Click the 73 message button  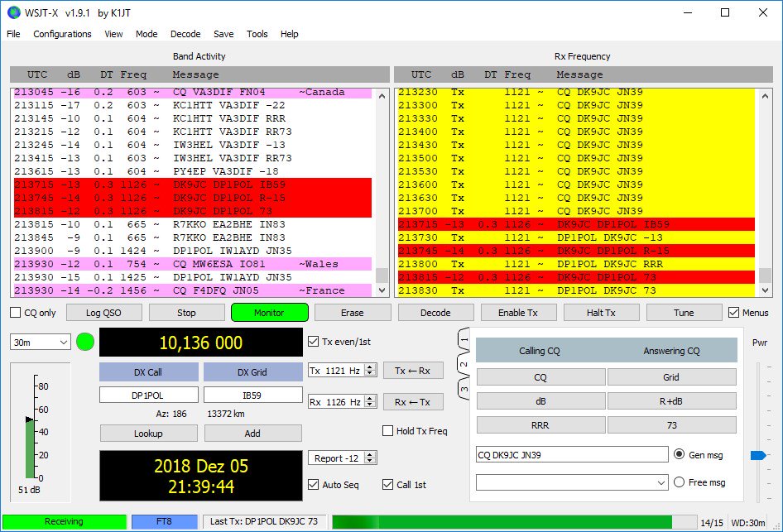point(671,425)
